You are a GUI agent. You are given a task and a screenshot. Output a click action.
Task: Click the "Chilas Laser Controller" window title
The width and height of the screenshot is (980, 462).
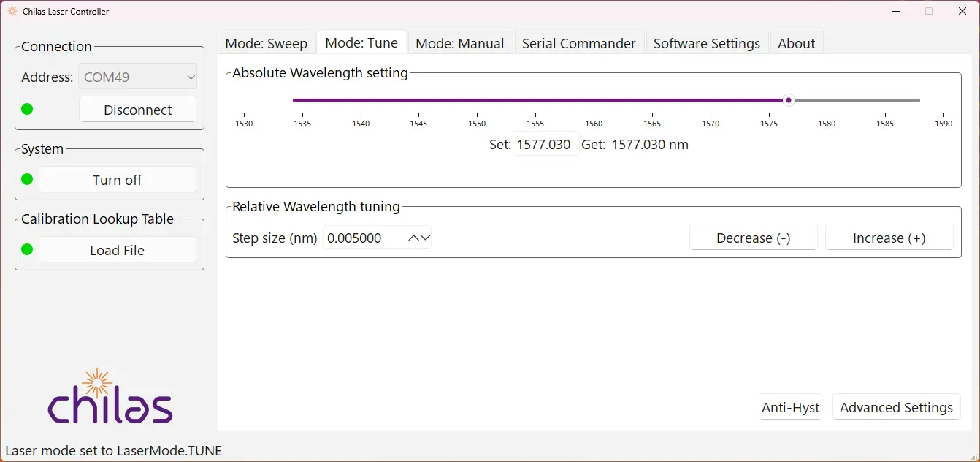[66, 11]
